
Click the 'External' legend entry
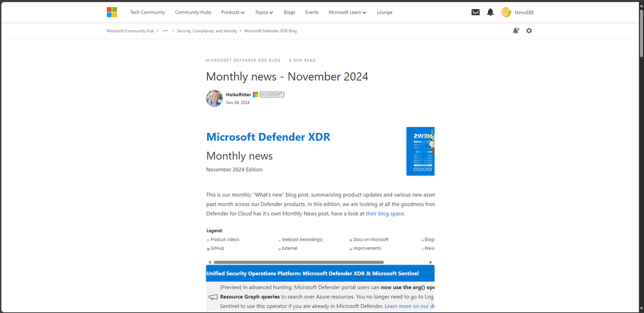click(289, 248)
